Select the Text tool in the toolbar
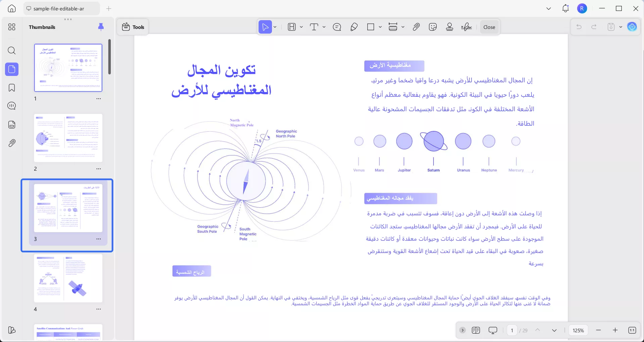 coord(314,27)
